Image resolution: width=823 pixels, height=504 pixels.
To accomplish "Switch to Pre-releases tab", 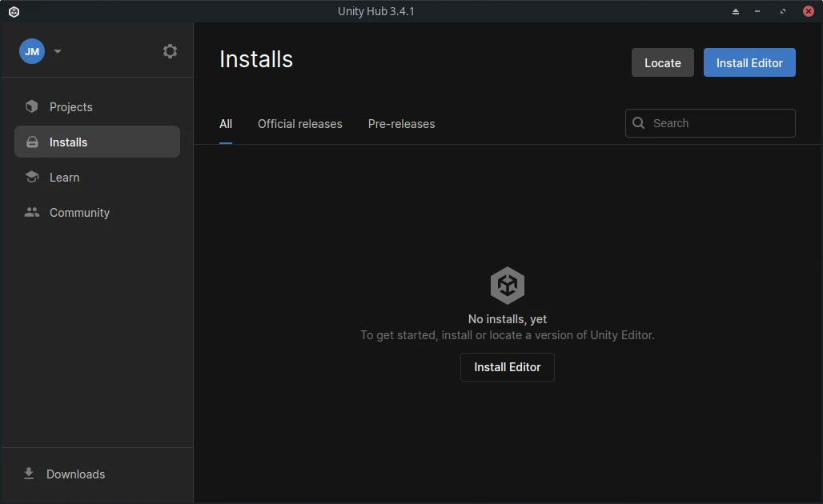I will click(401, 124).
